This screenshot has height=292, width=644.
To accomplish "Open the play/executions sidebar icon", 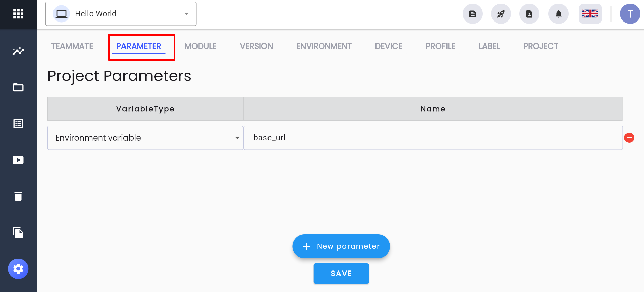I will tap(18, 160).
